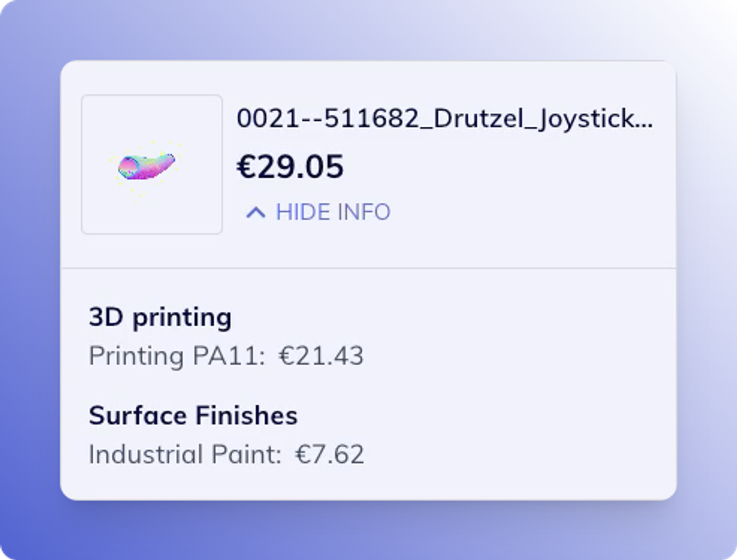Click the word Paint in finish row
The height and width of the screenshot is (560, 737).
[246, 455]
